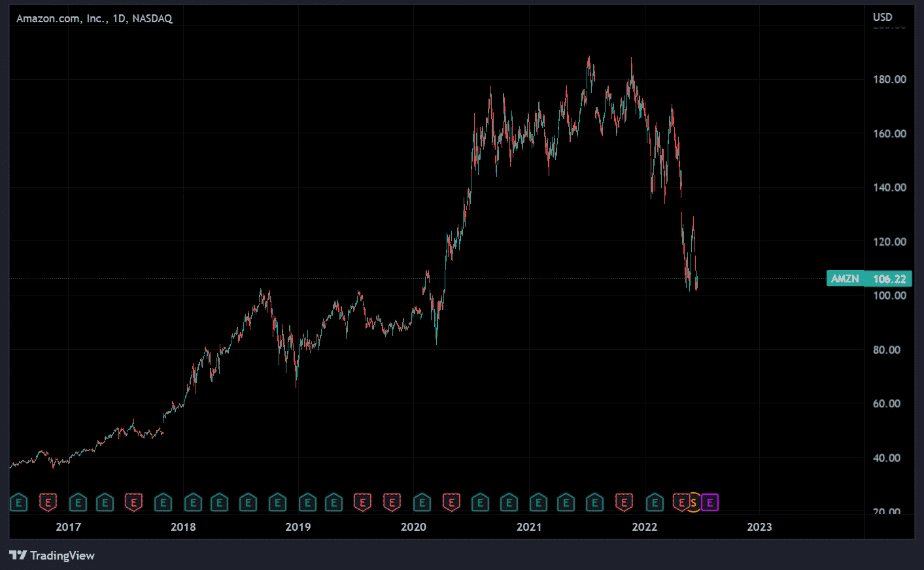Click the 2017 time axis label
This screenshot has width=924, height=570.
[x=68, y=527]
